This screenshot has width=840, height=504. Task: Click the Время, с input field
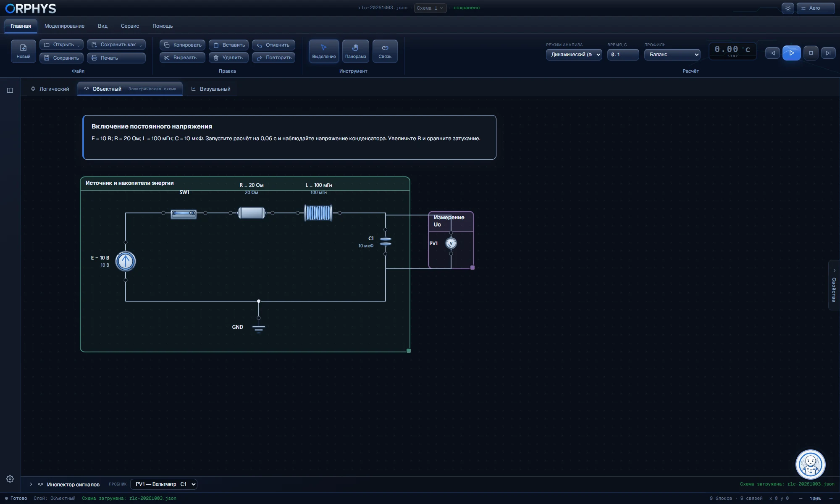623,55
